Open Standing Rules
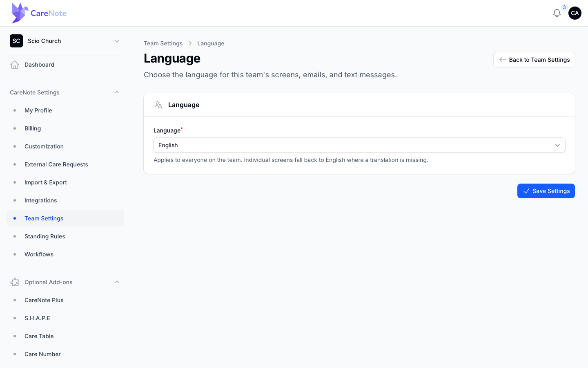Viewport: 588px width, 368px height. [x=65, y=236]
